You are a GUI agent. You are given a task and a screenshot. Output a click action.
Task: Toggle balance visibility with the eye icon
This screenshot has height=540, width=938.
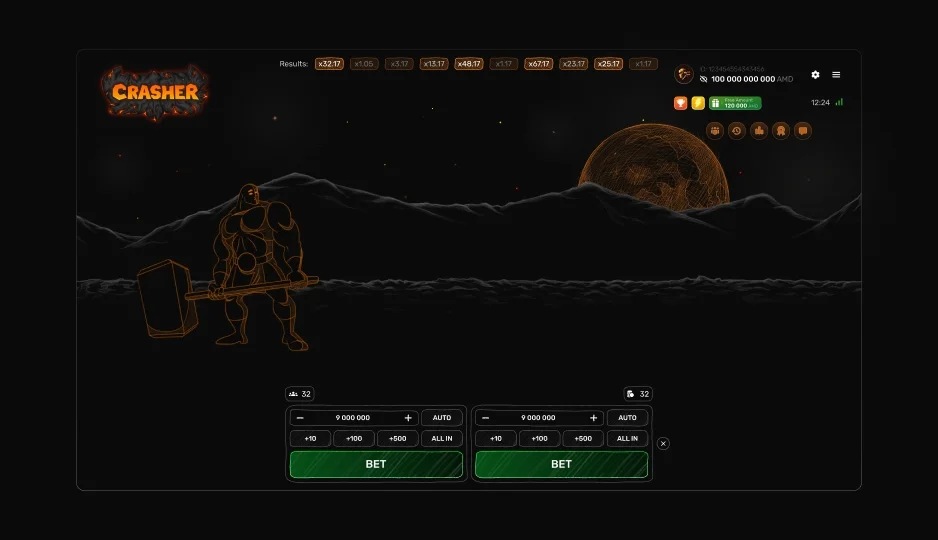(x=703, y=79)
